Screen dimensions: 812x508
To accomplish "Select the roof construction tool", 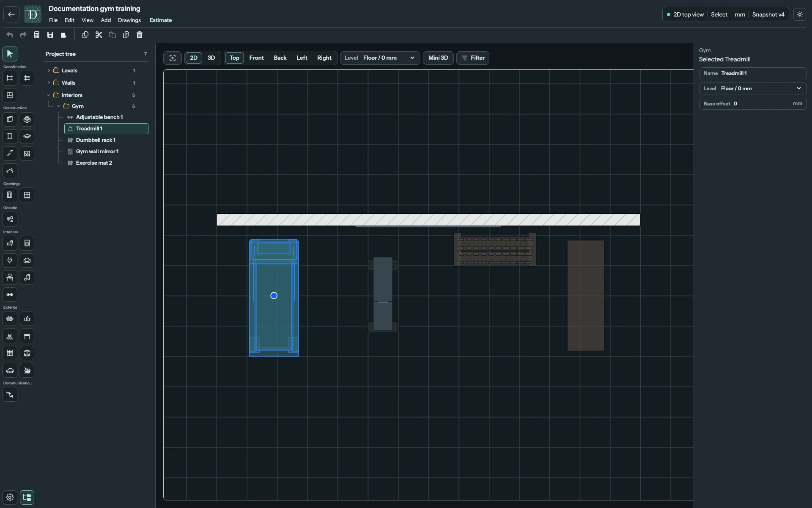I will click(x=10, y=171).
